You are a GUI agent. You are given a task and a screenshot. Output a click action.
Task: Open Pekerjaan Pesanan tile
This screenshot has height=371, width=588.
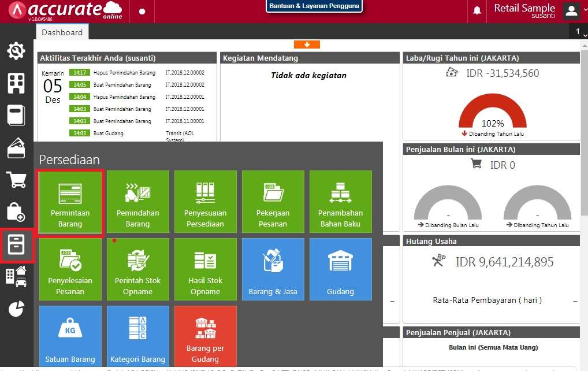click(x=273, y=202)
